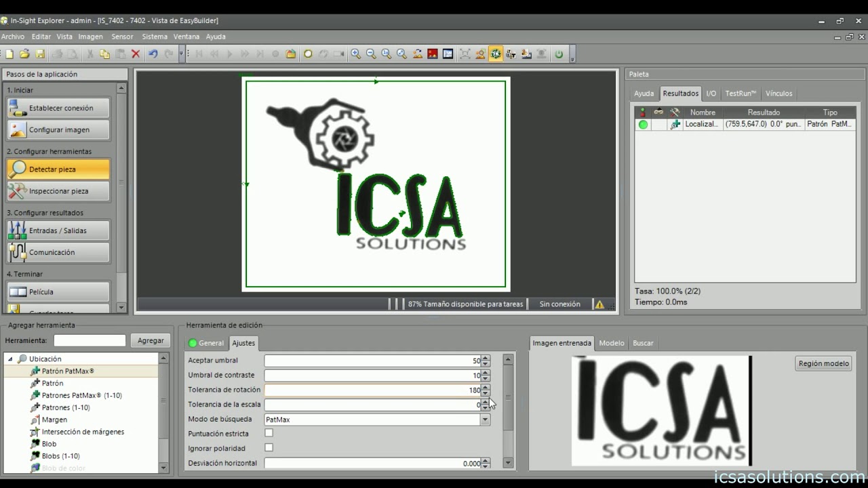Click the open image folder playback icon
Viewport: 868px width, 488px height.
pyautogui.click(x=291, y=54)
